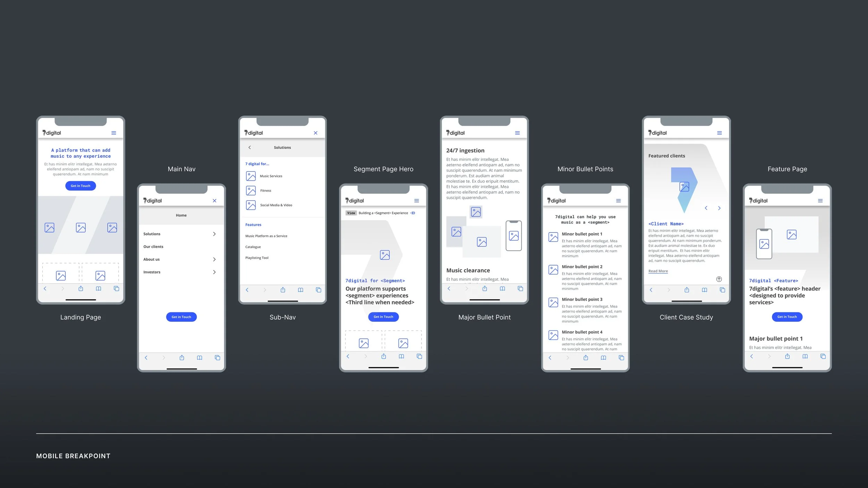This screenshot has height=488, width=868.
Task: Click scroll-to-top arrow in Client Case Study
Action: [719, 279]
